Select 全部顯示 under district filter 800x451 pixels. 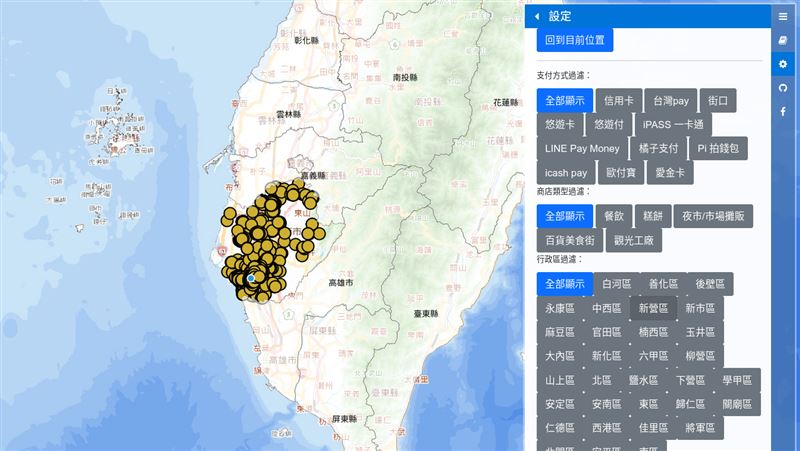(x=564, y=284)
